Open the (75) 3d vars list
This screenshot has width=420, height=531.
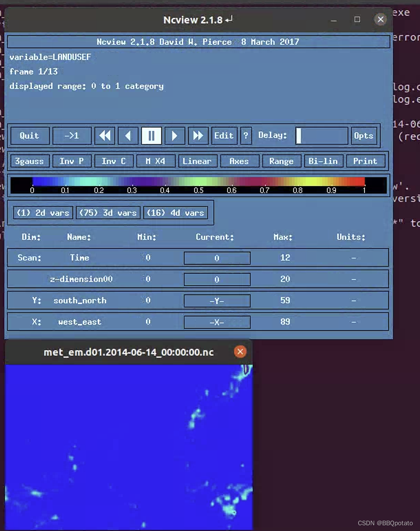[108, 213]
